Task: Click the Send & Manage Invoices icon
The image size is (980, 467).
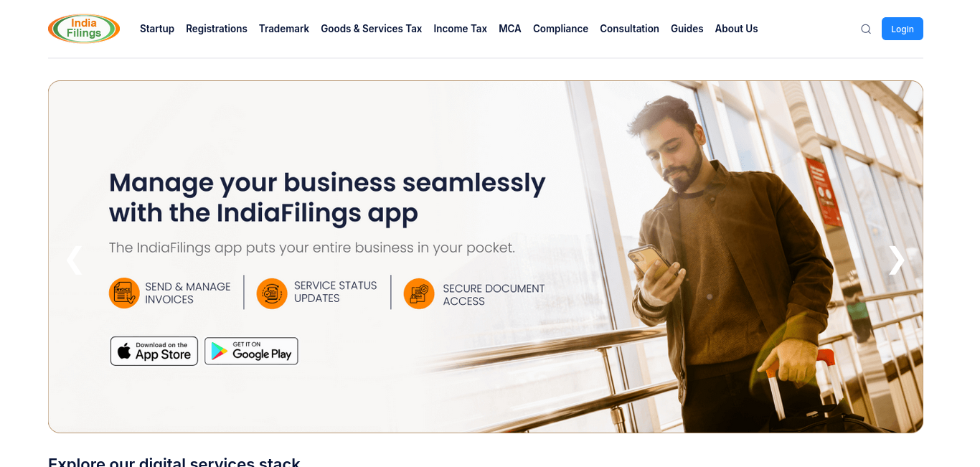Action: pos(124,293)
